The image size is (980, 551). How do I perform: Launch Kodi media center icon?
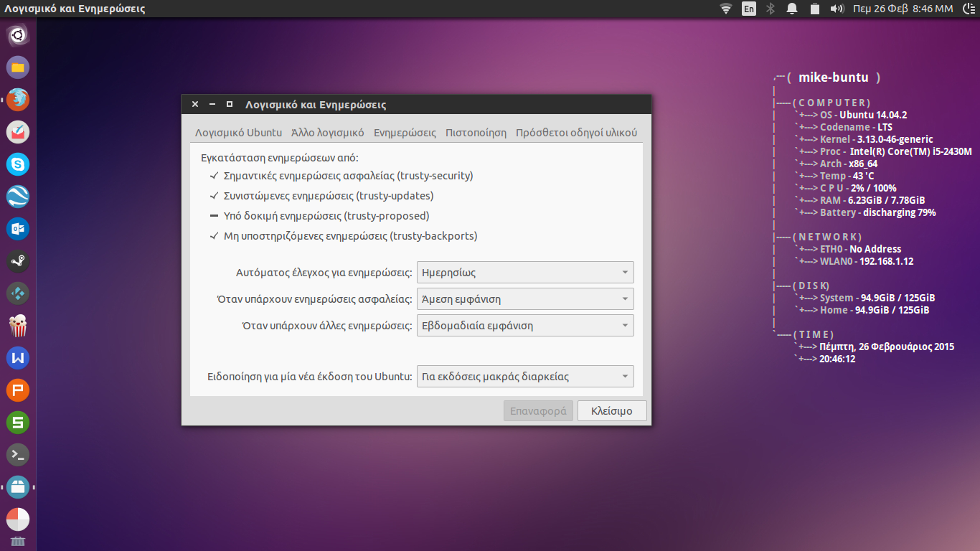(18, 293)
